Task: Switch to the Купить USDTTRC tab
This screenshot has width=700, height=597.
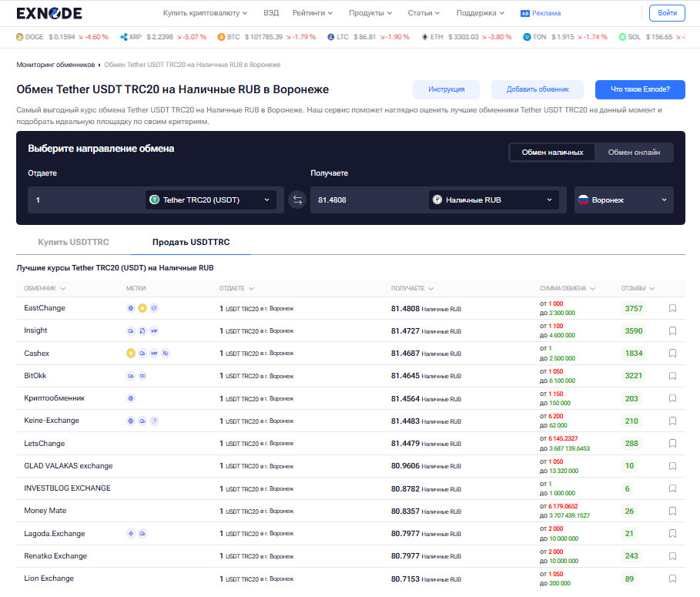Action: pyautogui.click(x=74, y=242)
